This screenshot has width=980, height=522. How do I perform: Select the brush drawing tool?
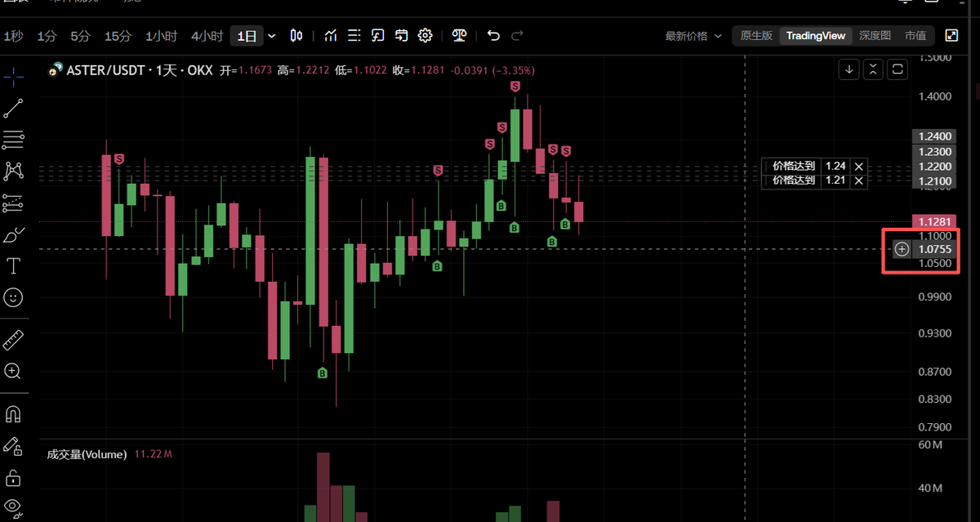tap(13, 235)
